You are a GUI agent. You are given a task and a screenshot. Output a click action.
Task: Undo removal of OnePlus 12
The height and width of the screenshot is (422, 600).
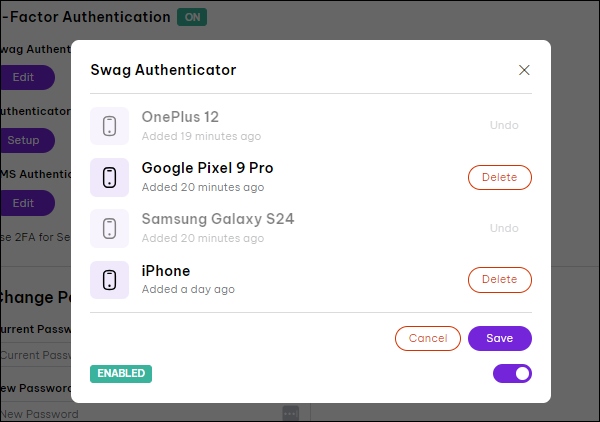504,126
